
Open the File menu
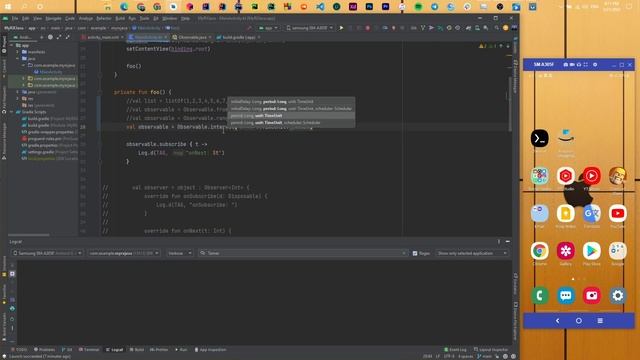(15, 18)
